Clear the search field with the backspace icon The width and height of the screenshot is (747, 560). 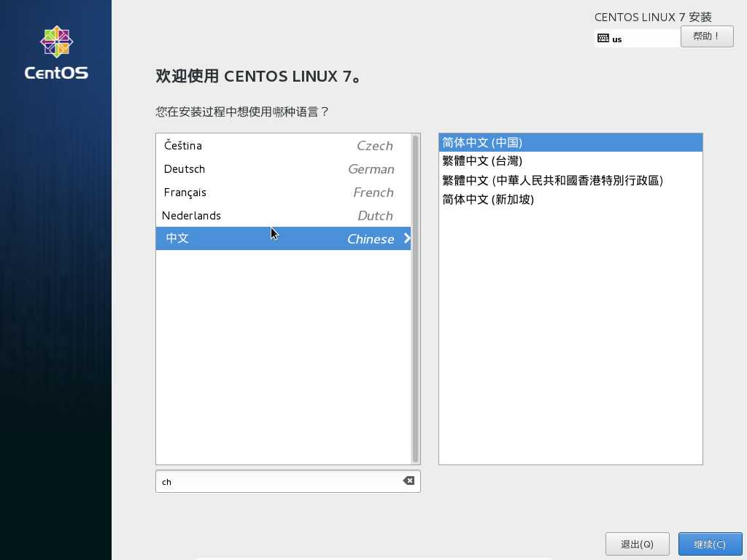tap(409, 481)
